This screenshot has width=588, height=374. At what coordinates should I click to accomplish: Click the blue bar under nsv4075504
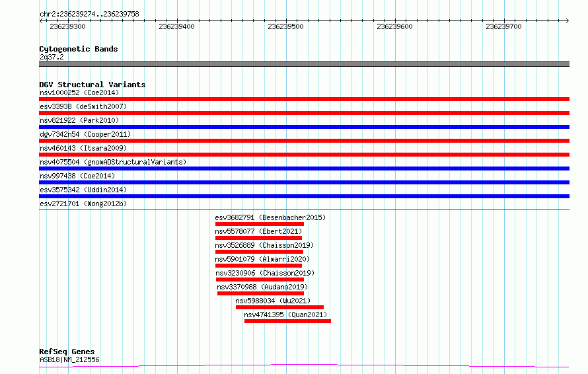(304, 168)
